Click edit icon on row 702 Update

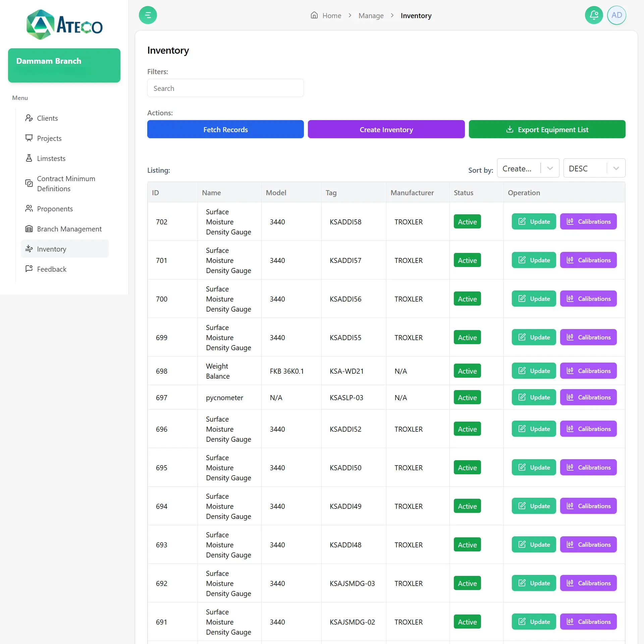522,221
